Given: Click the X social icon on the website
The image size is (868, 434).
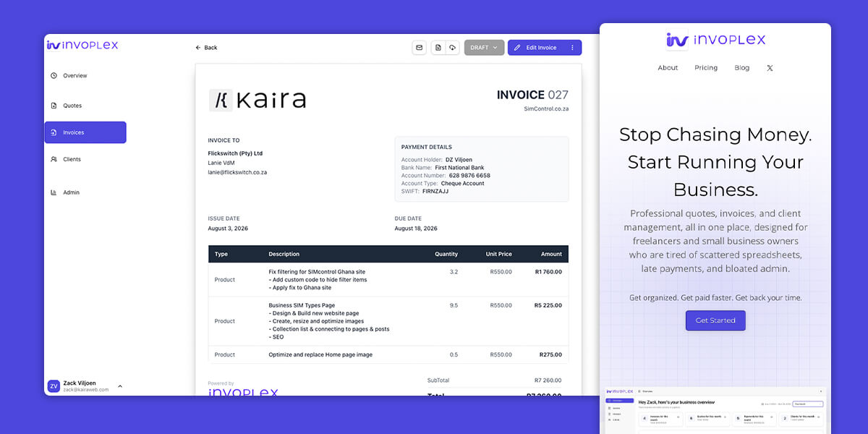Looking at the screenshot, I should (x=770, y=68).
